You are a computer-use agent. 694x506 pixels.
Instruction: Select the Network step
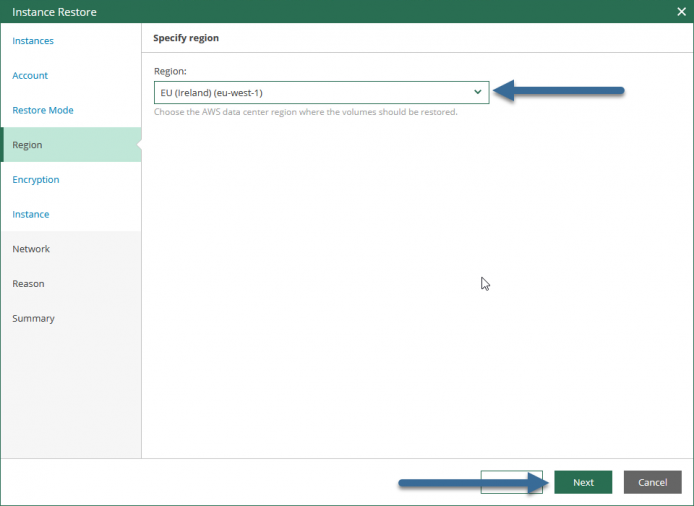(x=31, y=249)
